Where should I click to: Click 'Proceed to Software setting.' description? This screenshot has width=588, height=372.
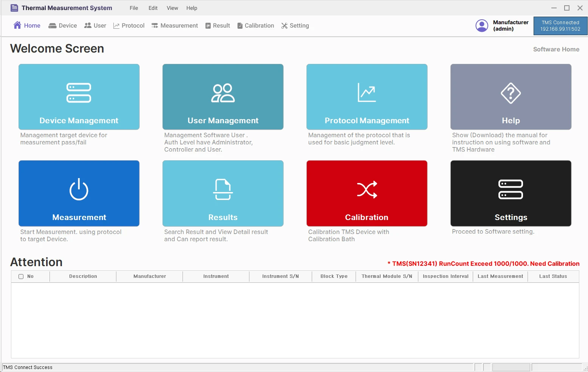click(493, 231)
